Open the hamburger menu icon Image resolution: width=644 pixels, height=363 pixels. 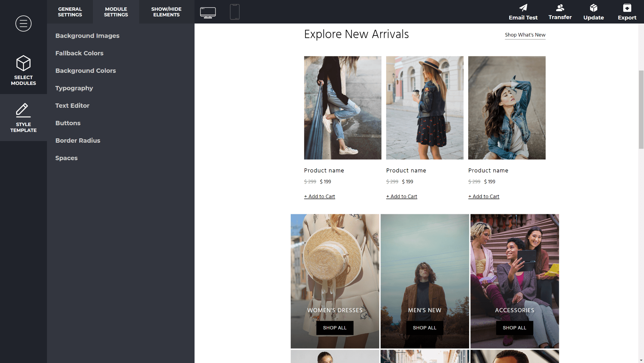(23, 24)
